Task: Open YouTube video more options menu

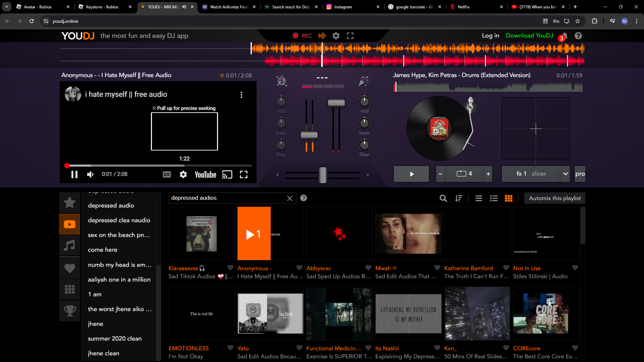Action: pos(241,95)
